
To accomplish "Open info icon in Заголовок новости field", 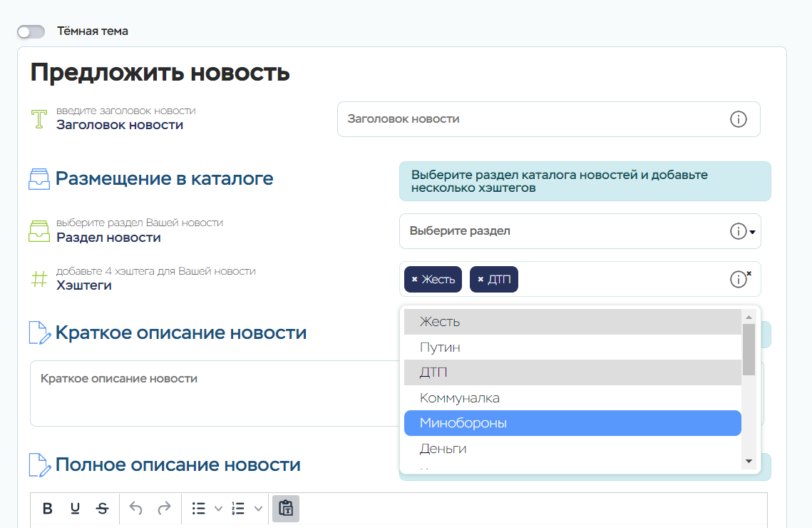I will (x=739, y=119).
